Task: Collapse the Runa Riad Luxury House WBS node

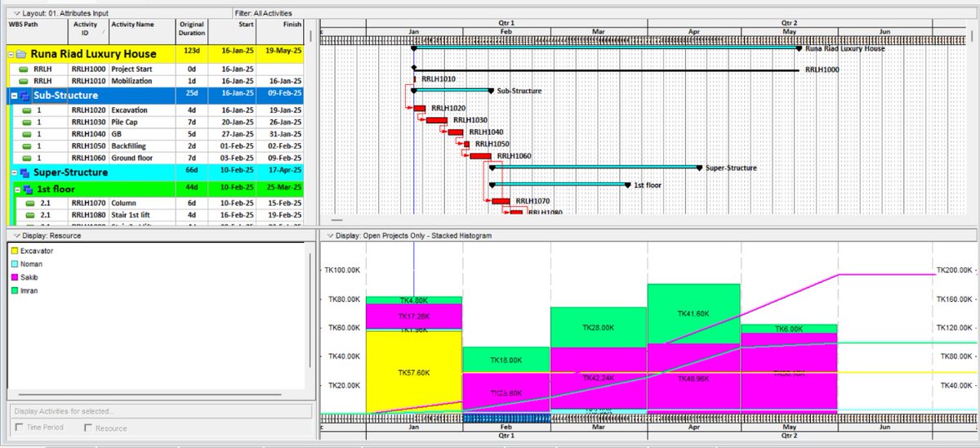Action: 11,55
